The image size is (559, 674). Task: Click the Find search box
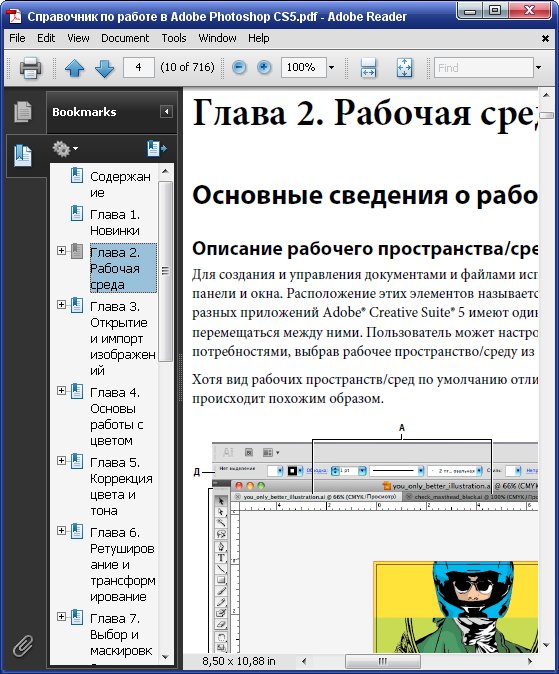pyautogui.click(x=484, y=67)
